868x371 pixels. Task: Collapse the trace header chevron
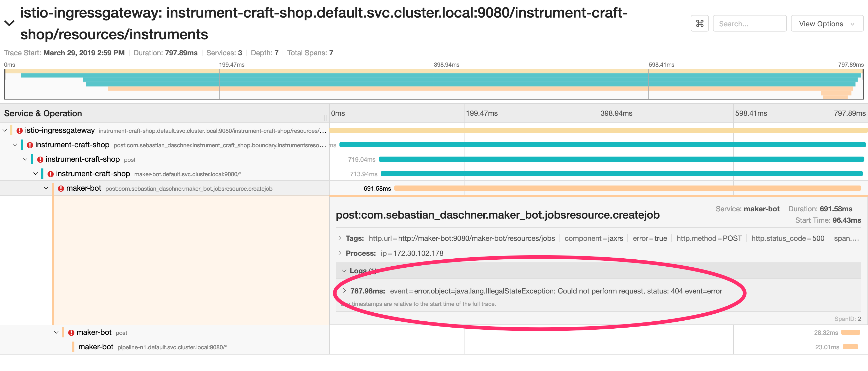coord(9,23)
